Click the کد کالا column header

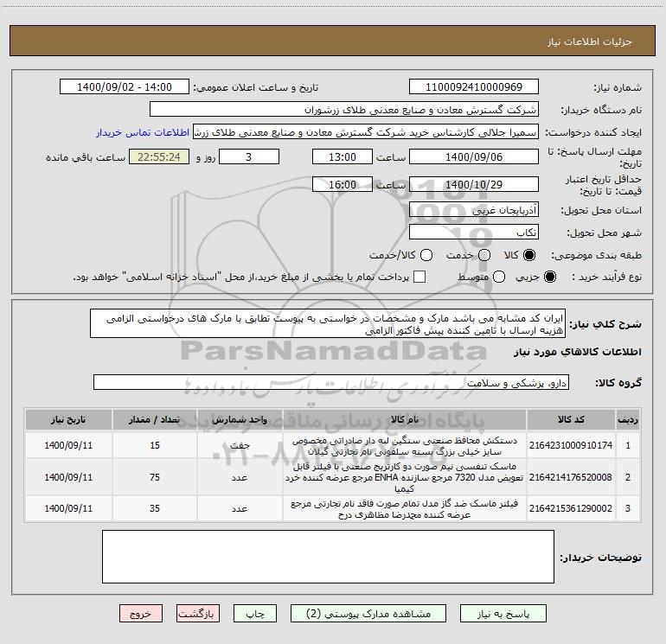click(x=571, y=420)
